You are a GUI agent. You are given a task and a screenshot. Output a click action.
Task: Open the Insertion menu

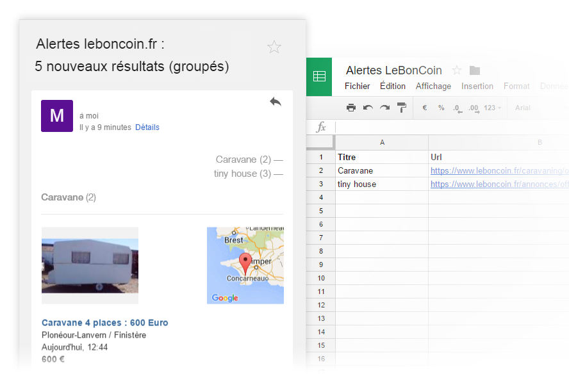click(477, 86)
